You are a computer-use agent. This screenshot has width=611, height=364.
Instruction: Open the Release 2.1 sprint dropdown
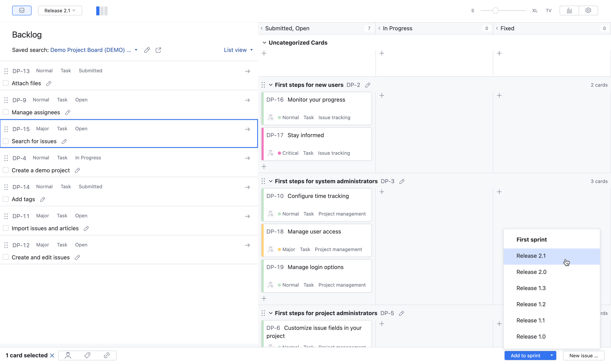[x=60, y=11]
